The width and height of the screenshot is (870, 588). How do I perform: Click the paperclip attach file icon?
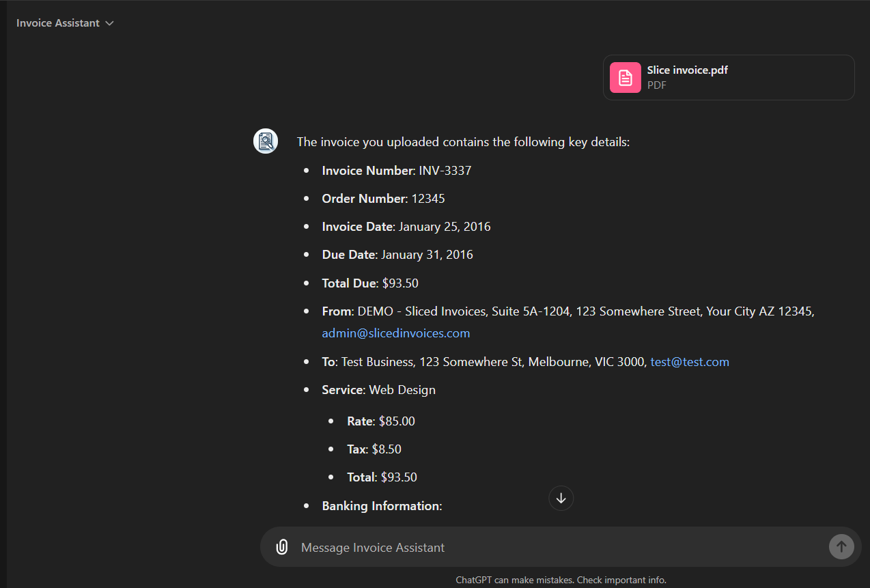coord(281,547)
